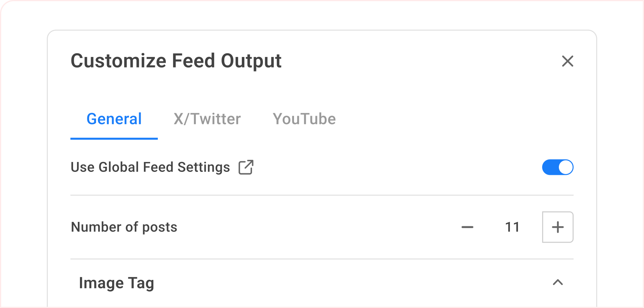
Task: Increase number of posts with plus button
Action: [557, 227]
